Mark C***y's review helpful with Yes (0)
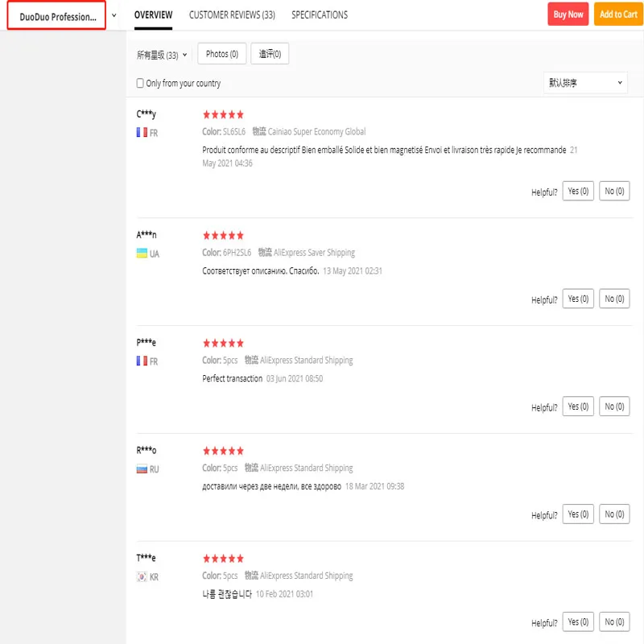 [x=578, y=191]
